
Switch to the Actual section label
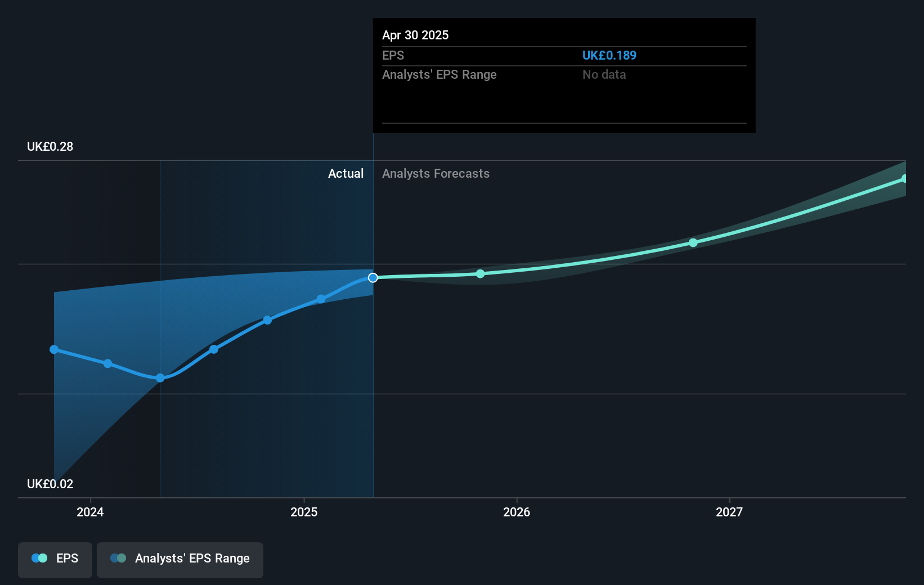[x=346, y=173]
